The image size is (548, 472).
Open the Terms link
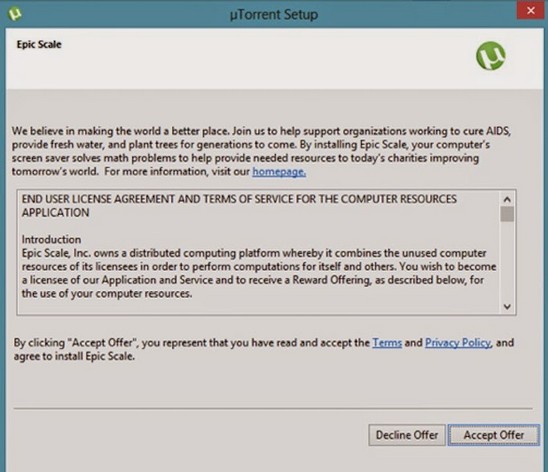click(387, 343)
